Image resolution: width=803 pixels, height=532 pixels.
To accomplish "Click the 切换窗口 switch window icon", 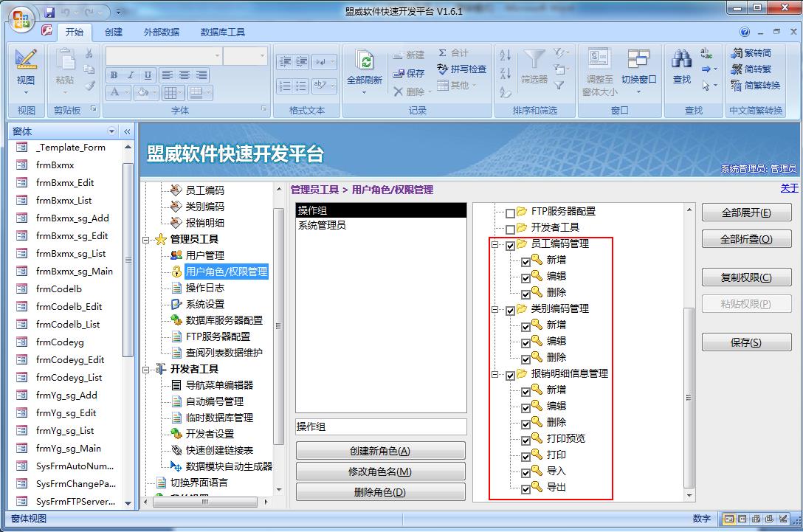I will click(x=638, y=61).
